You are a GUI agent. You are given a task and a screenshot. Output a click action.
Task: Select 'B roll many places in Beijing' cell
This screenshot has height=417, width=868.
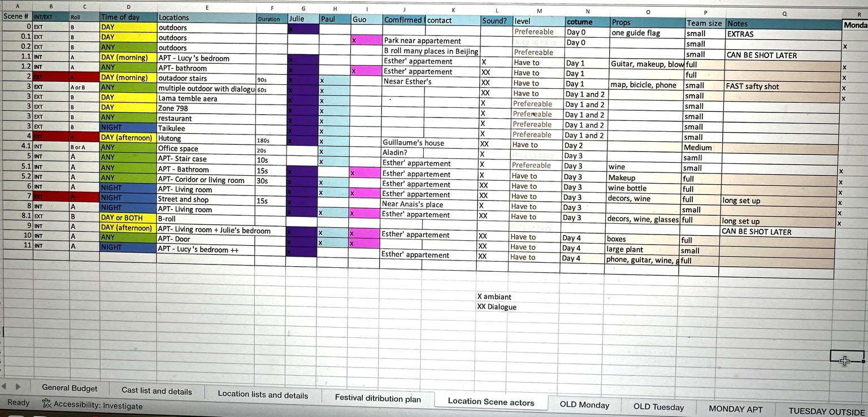point(432,51)
